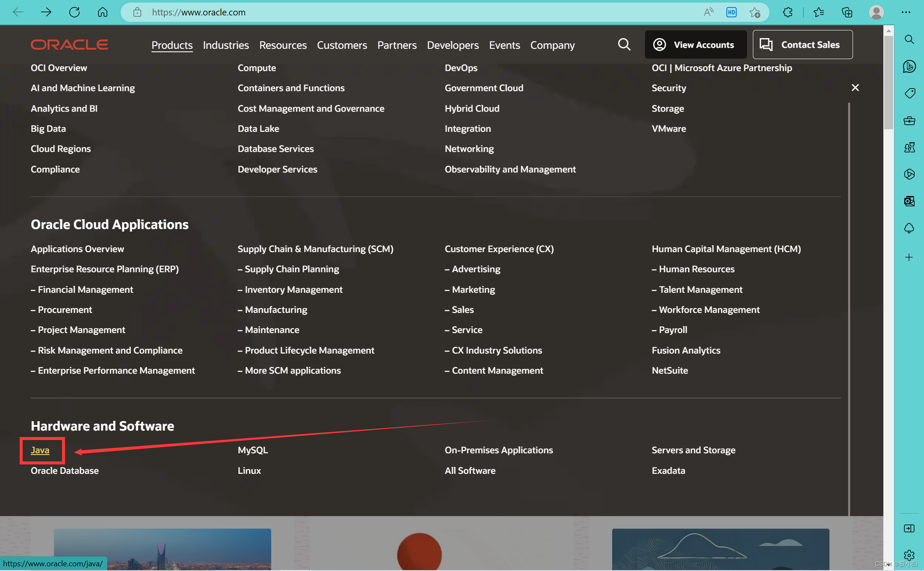Open Human Capital Management (HCM) link
924x571 pixels.
(x=726, y=249)
